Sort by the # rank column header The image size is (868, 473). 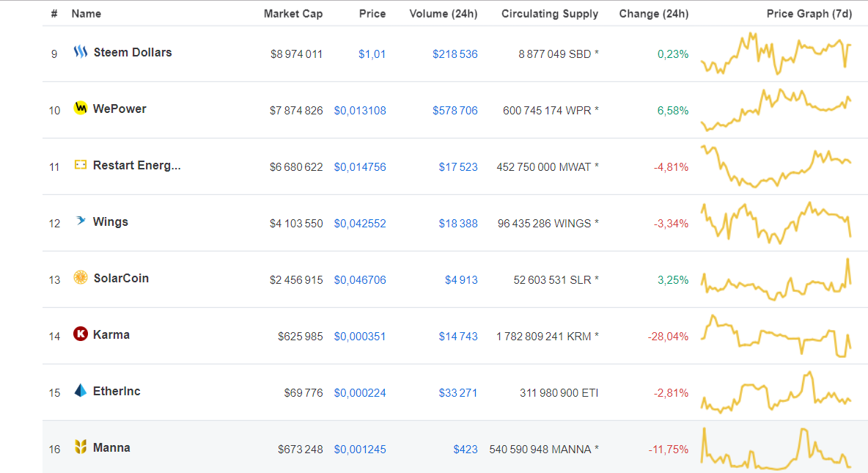(54, 14)
